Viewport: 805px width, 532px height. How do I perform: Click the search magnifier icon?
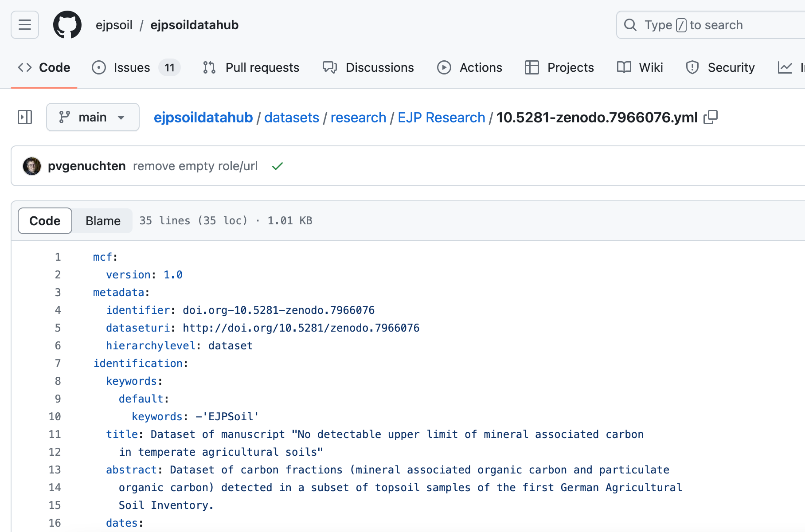coord(630,25)
